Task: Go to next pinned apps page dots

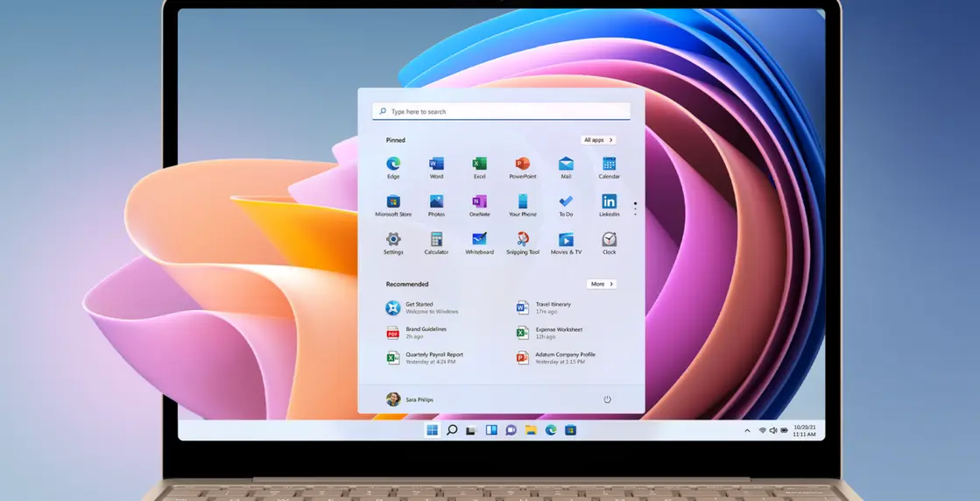Action: pos(635,208)
